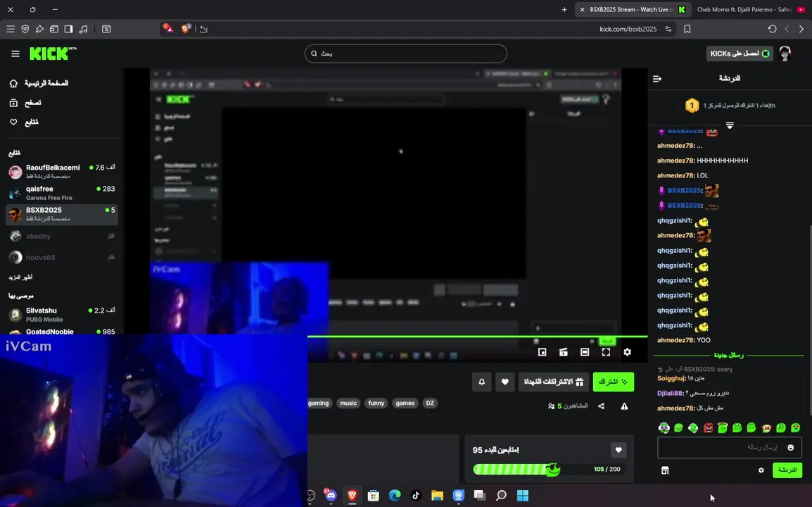
Task: Open the TikTok app from the taskbar
Action: click(x=416, y=496)
